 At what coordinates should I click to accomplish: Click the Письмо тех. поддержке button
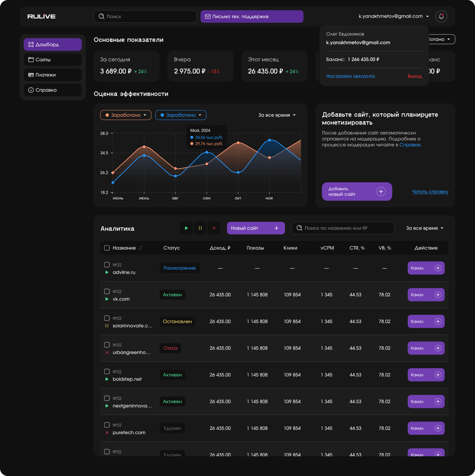(x=252, y=17)
